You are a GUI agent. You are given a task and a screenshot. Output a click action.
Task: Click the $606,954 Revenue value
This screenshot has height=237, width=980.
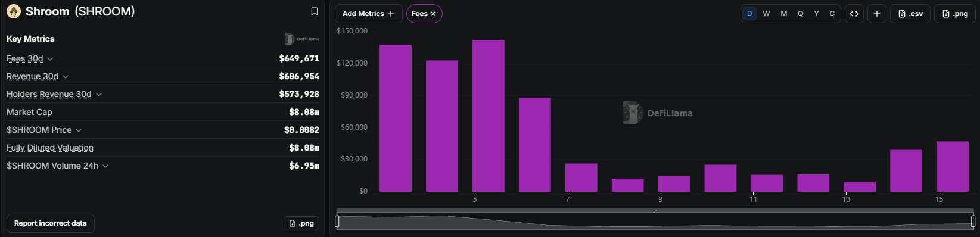[299, 76]
